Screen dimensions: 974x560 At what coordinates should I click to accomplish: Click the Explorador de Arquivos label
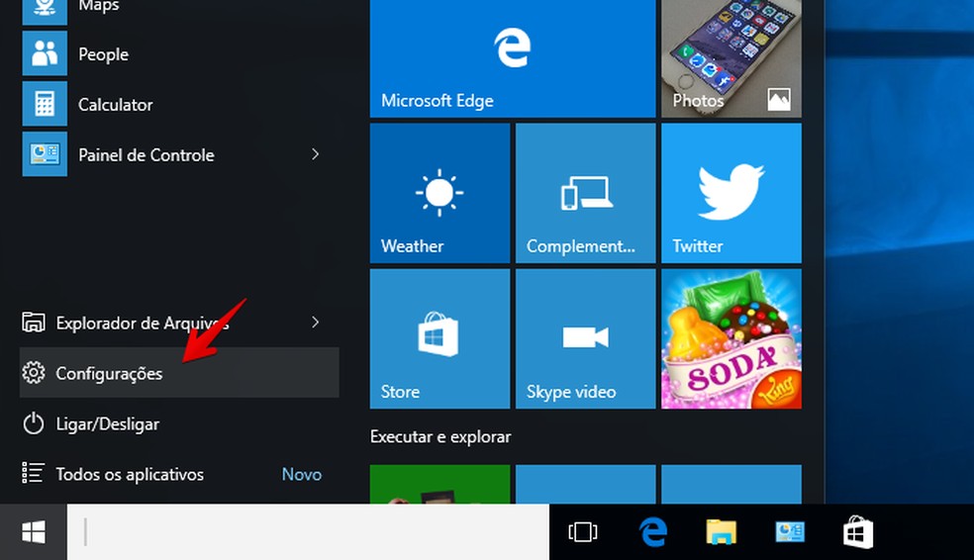pos(143,323)
